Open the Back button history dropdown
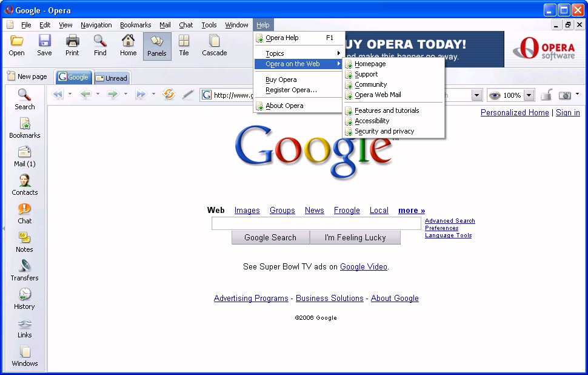Image resolution: width=588 pixels, height=375 pixels. pos(98,94)
